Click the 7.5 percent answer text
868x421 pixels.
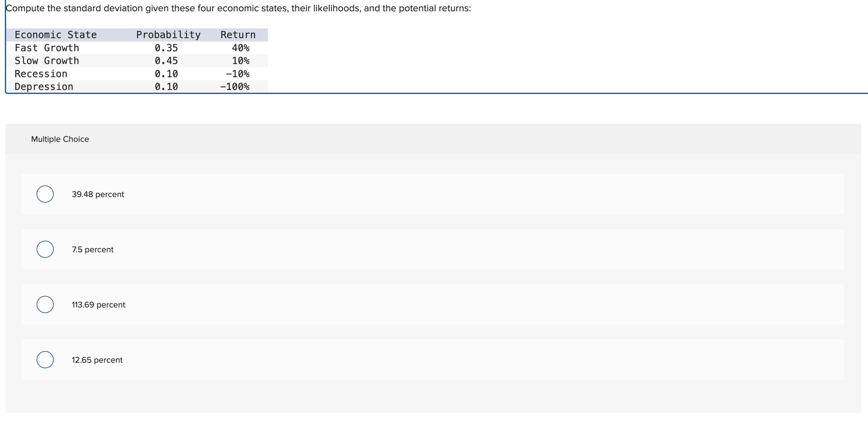coord(93,250)
